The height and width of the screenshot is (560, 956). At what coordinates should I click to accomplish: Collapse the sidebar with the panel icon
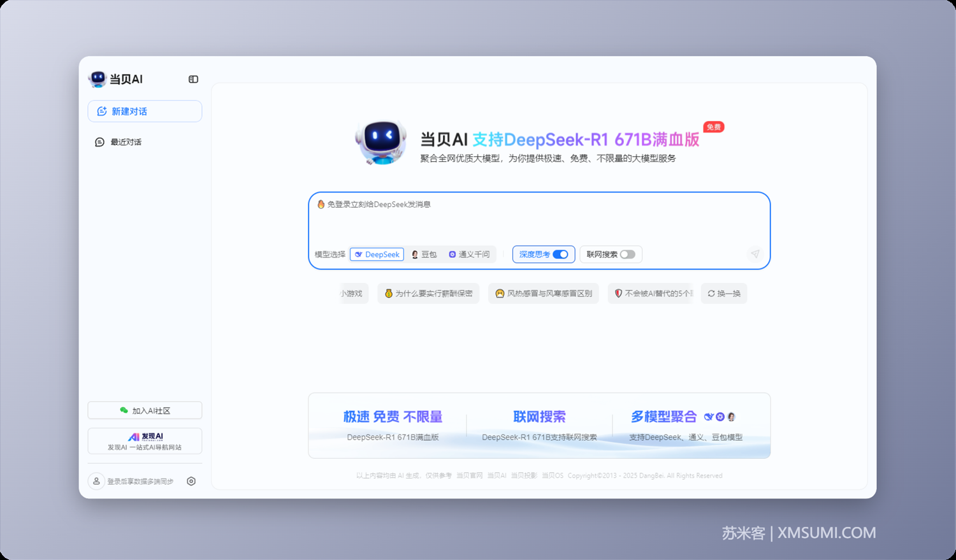tap(193, 79)
